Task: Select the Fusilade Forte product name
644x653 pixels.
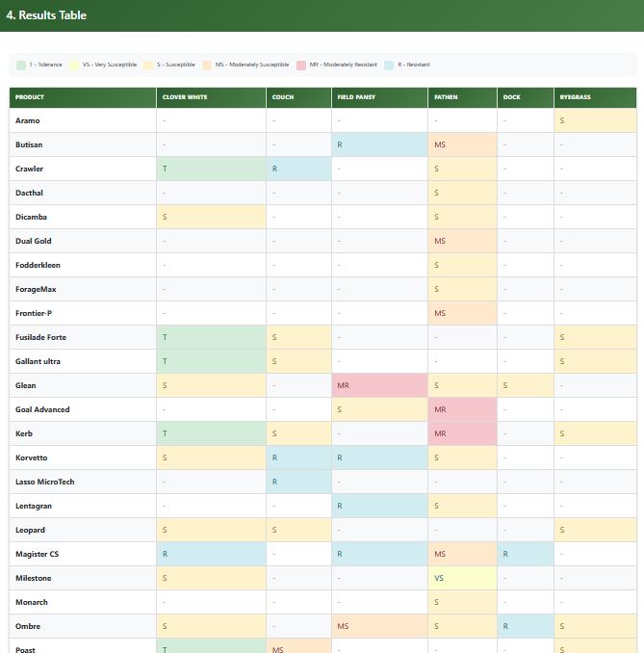Action: point(40,337)
